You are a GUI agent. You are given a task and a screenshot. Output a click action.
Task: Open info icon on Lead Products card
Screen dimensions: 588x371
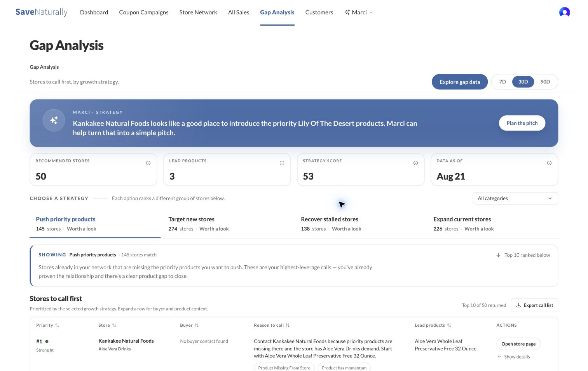pyautogui.click(x=282, y=163)
